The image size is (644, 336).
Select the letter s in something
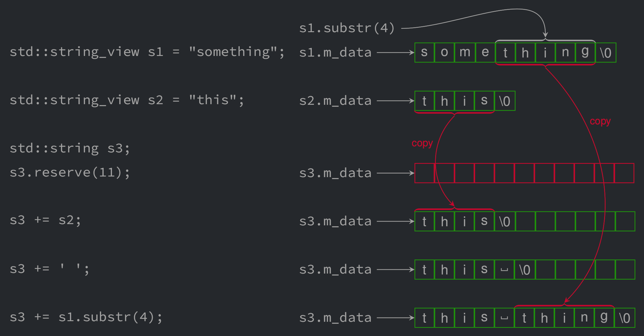[424, 52]
